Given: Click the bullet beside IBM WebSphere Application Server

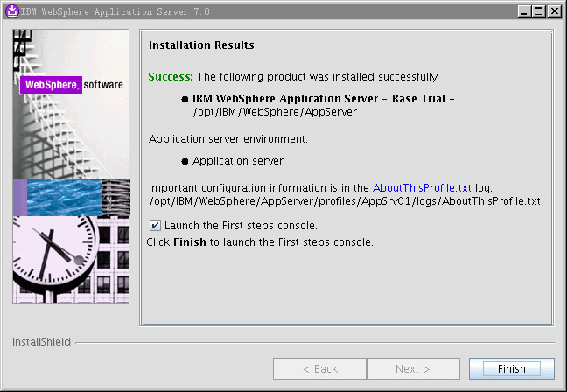Looking at the screenshot, I should [185, 99].
